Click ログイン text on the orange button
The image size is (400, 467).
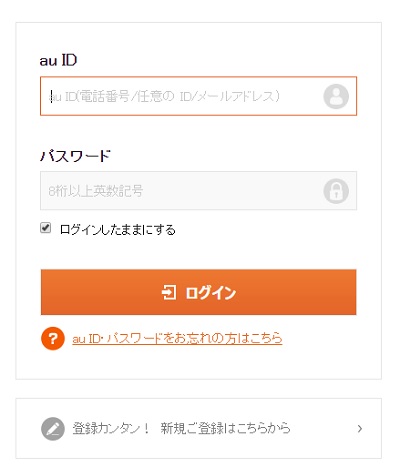coord(211,293)
